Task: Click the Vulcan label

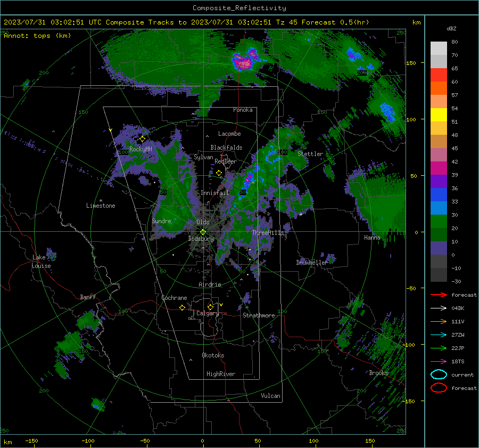Action: (x=271, y=396)
